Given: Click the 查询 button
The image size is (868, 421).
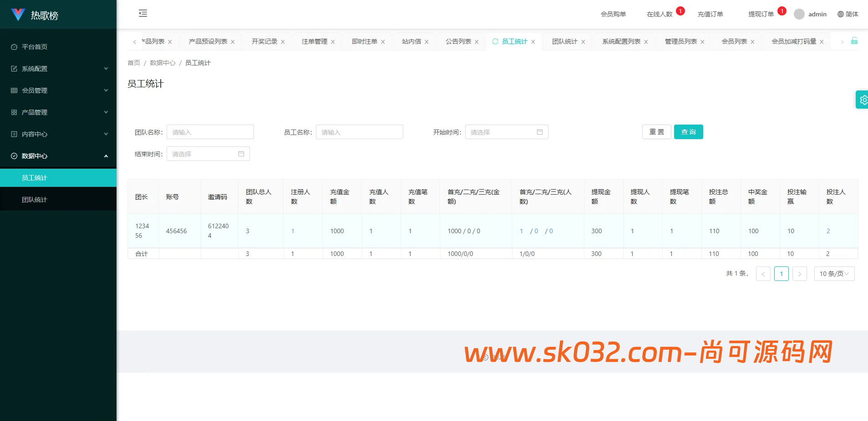Looking at the screenshot, I should pos(689,132).
